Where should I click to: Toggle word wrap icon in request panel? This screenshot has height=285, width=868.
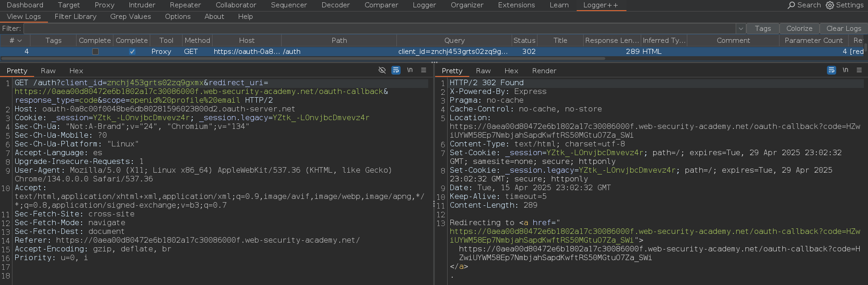coord(396,70)
